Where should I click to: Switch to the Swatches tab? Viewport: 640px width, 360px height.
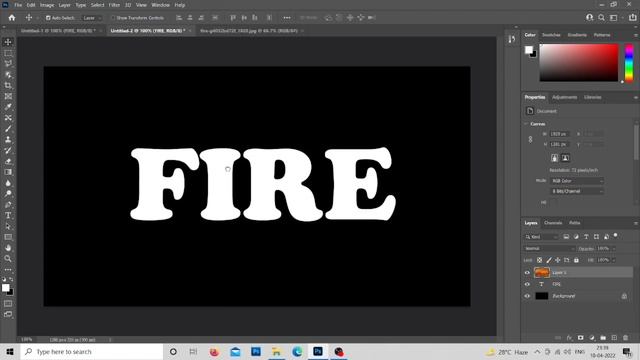pyautogui.click(x=551, y=35)
